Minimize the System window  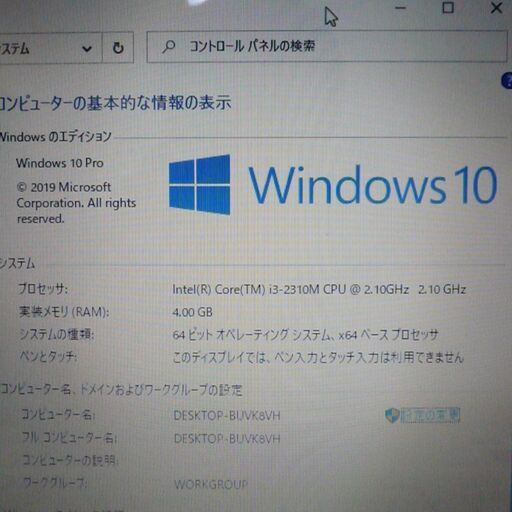[401, 8]
